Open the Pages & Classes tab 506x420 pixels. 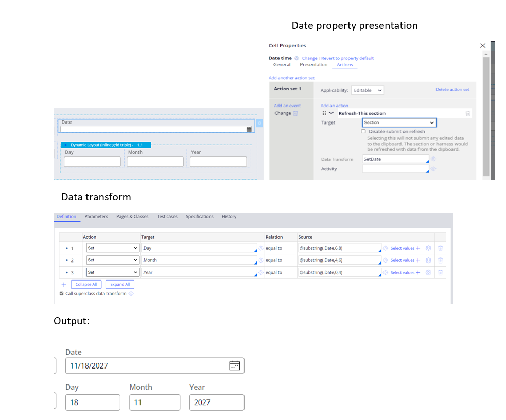[132, 217]
